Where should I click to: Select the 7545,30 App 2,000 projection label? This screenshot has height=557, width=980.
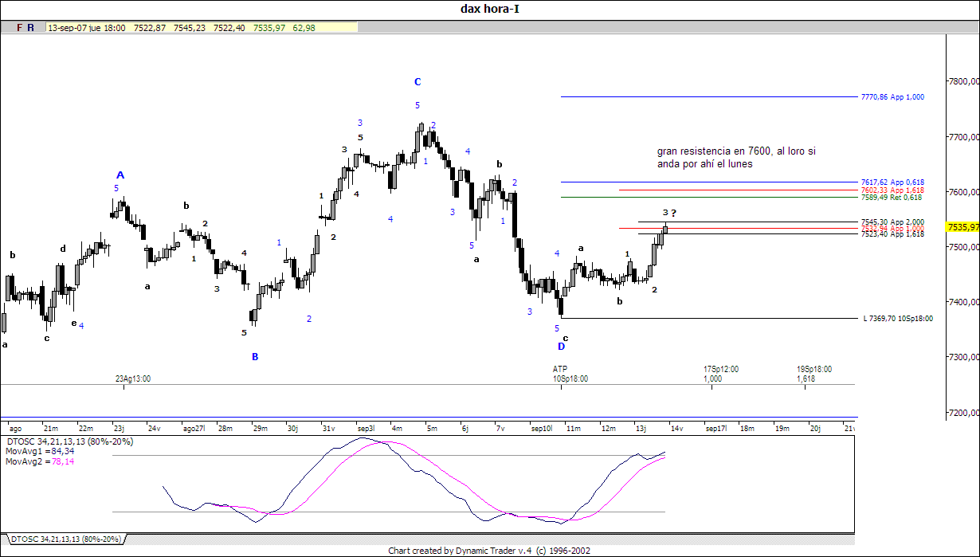tap(892, 222)
